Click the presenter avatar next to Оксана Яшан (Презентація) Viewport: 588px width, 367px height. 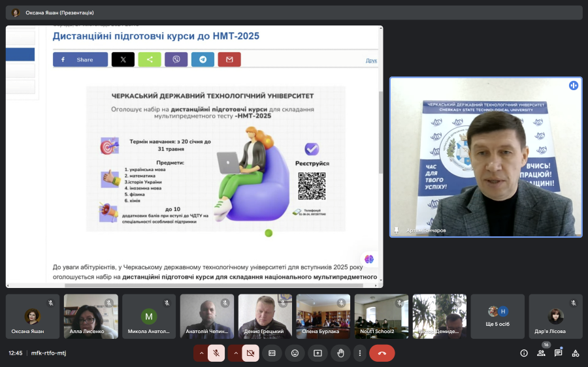pos(16,13)
